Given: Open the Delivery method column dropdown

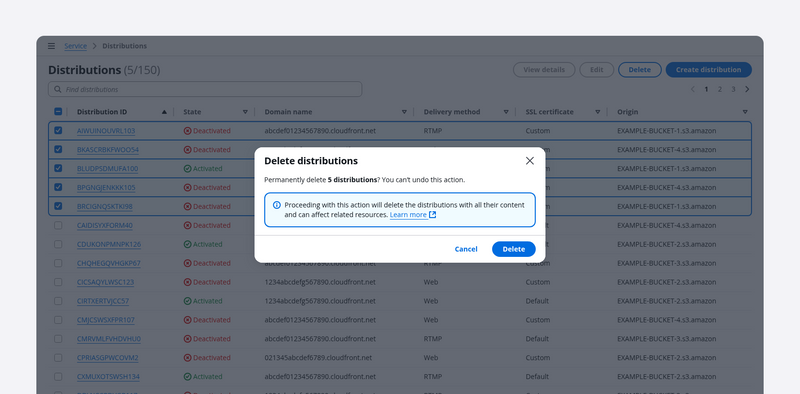Looking at the screenshot, I should point(506,112).
